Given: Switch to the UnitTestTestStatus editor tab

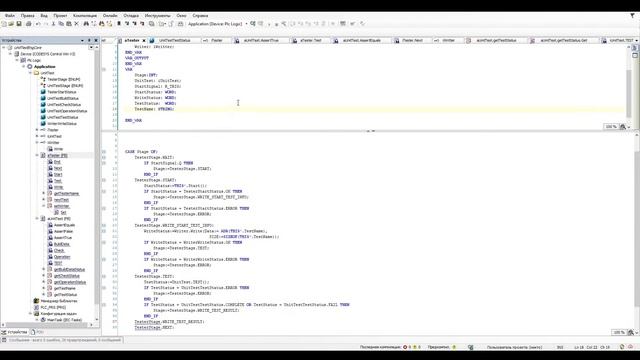Looking at the screenshot, I should (x=174, y=41).
